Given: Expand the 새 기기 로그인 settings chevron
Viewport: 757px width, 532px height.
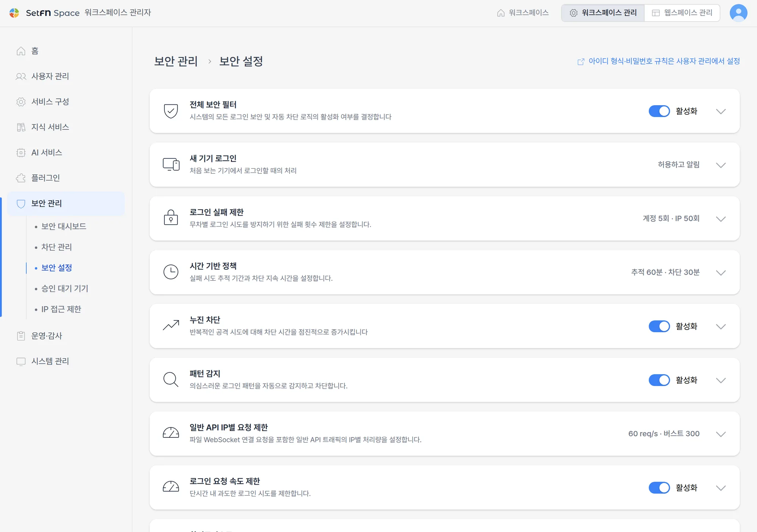Looking at the screenshot, I should [721, 165].
